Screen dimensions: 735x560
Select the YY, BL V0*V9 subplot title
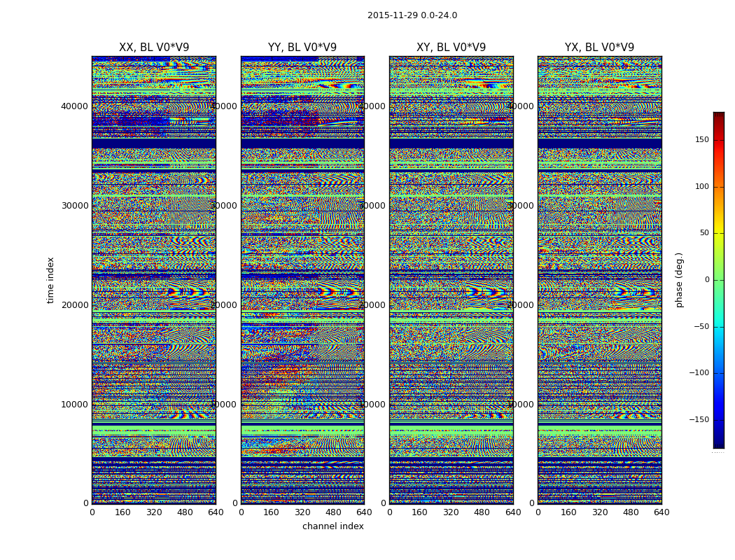tap(302, 48)
